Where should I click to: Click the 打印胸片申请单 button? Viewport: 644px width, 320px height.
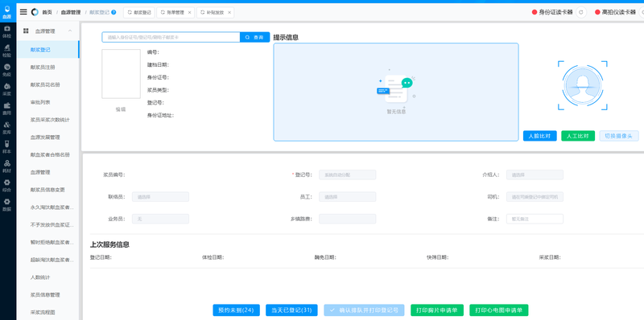point(437,310)
